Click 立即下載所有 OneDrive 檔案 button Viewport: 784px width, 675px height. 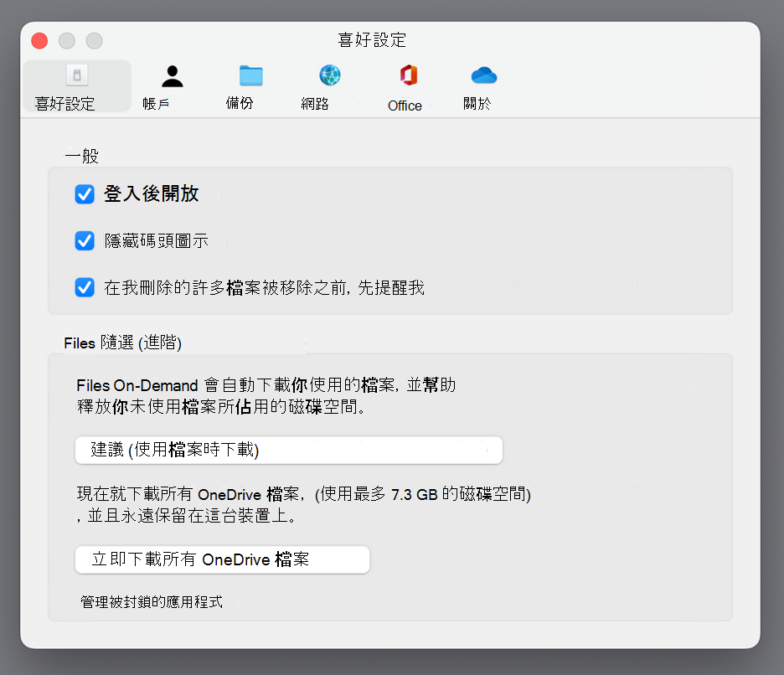pos(223,559)
